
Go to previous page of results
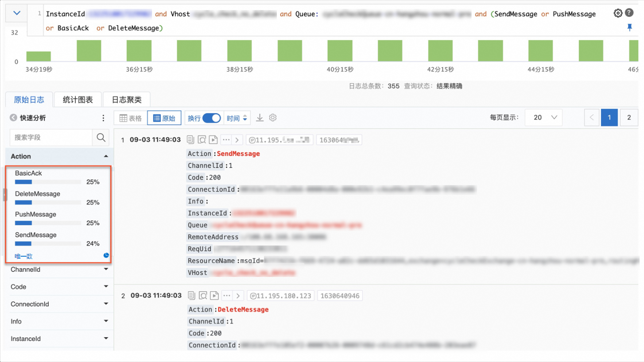tap(592, 118)
